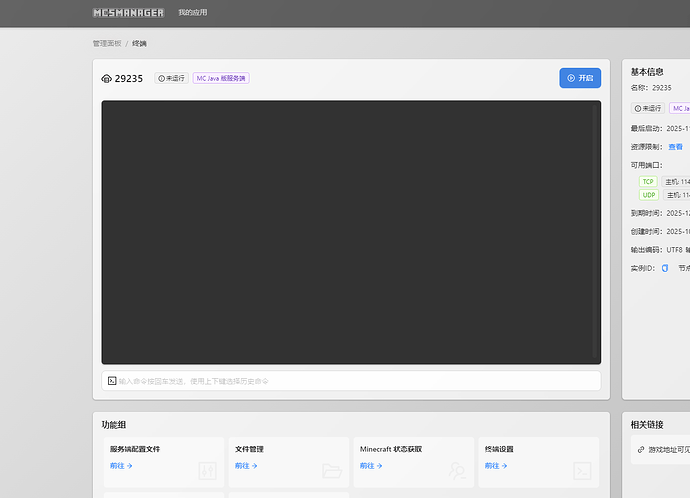Viewport: 690px width, 498px height.
Task: Click user-search icon on Minecraft 状态获取 card
Action: pos(457,470)
